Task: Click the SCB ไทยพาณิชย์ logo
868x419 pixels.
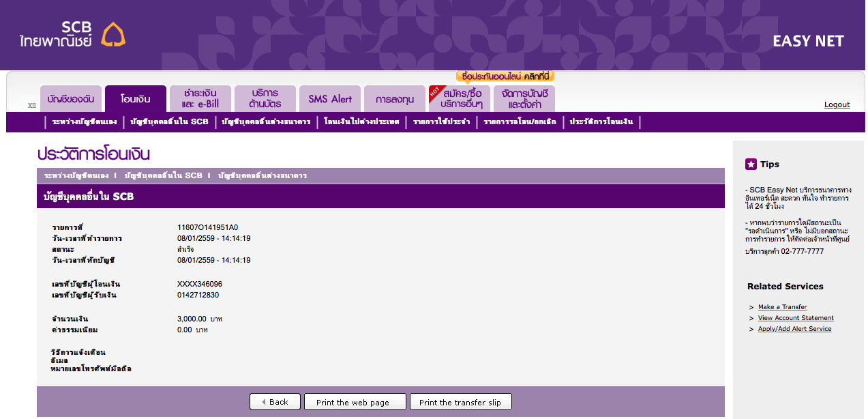Action: pyautogui.click(x=73, y=34)
